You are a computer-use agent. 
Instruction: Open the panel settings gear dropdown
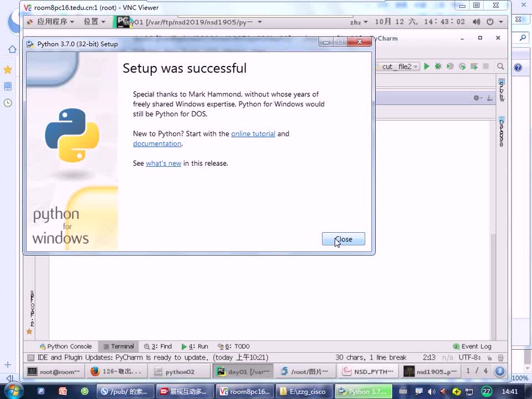click(478, 98)
